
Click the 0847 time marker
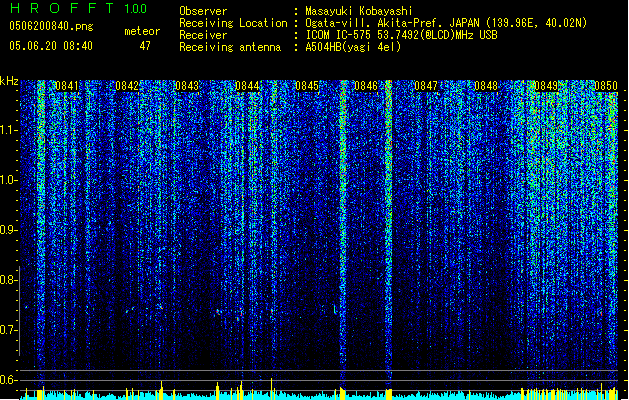(x=426, y=86)
